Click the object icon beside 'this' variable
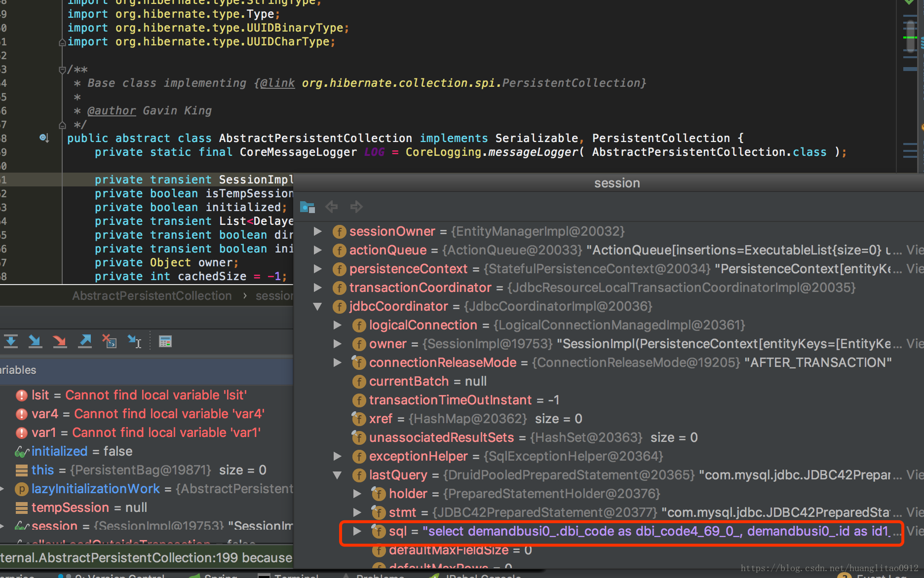Viewport: 924px width, 578px height. pos(22,470)
